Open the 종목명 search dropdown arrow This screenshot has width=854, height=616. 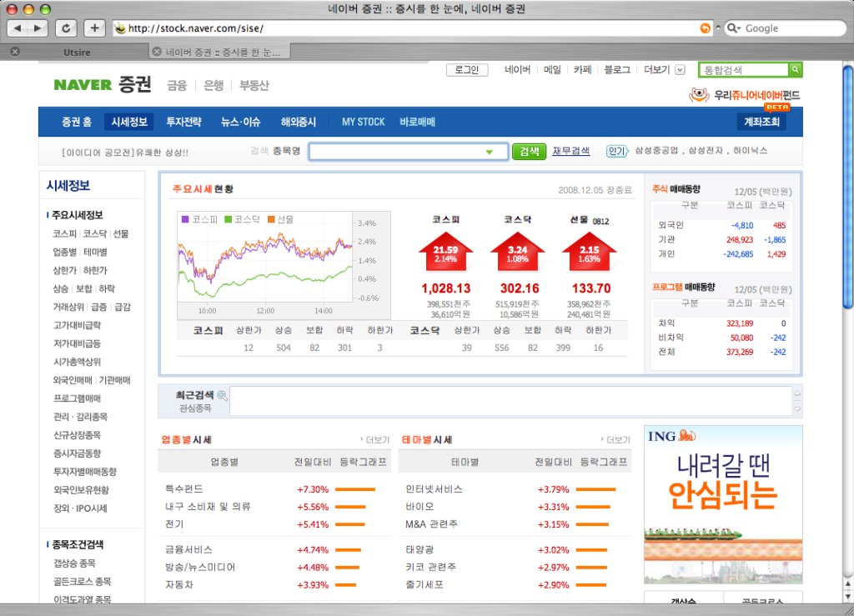489,152
